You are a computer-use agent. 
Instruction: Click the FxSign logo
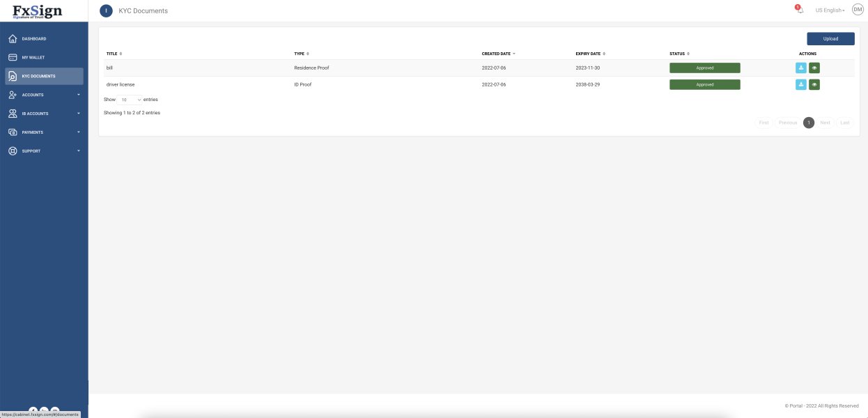(x=37, y=11)
